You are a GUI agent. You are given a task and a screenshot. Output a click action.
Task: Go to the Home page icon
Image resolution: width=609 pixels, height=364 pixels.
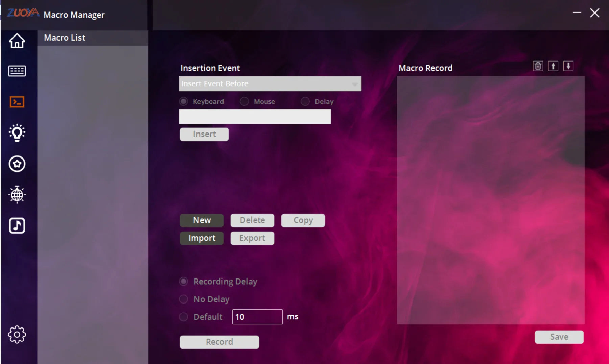point(17,41)
